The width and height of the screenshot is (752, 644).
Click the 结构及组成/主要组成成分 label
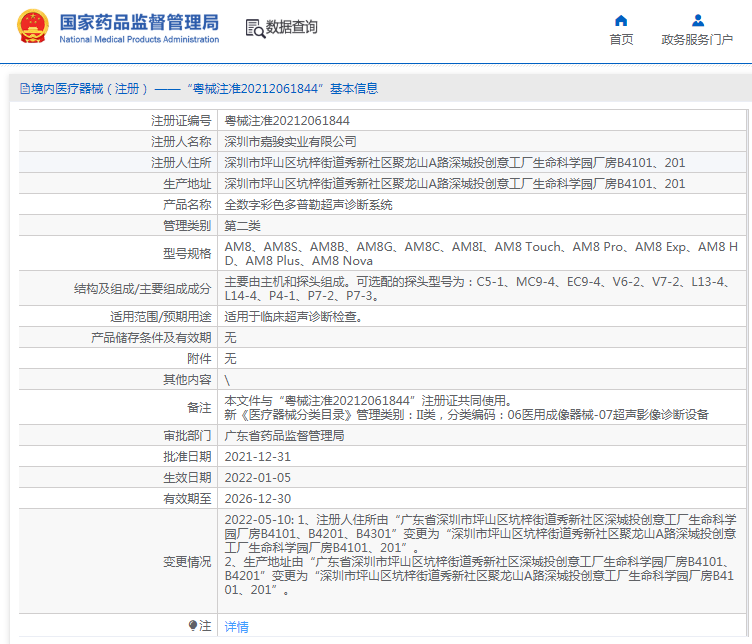tap(142, 289)
